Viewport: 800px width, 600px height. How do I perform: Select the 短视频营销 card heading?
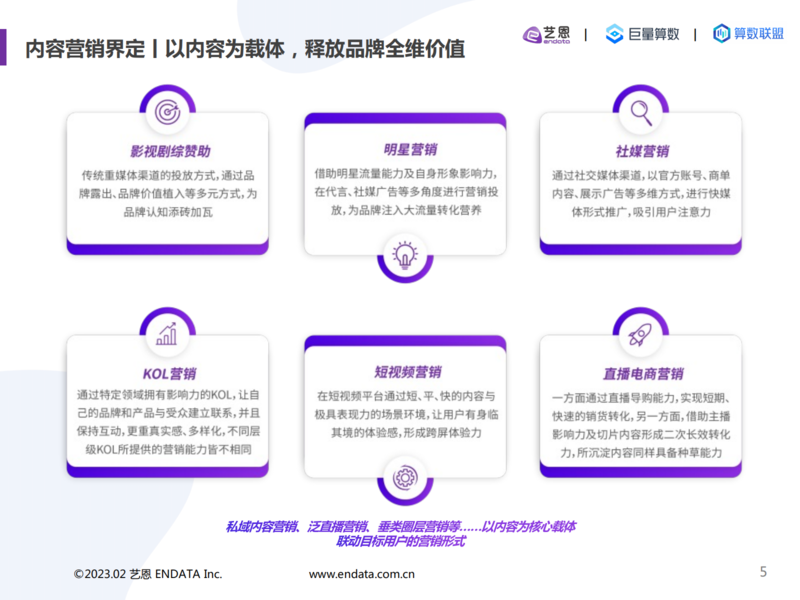404,372
